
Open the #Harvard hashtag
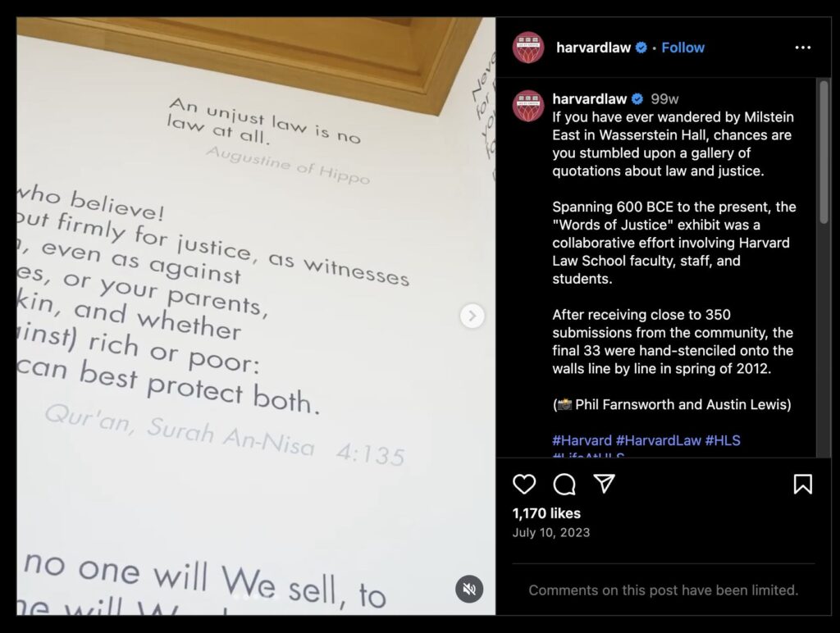(x=582, y=440)
